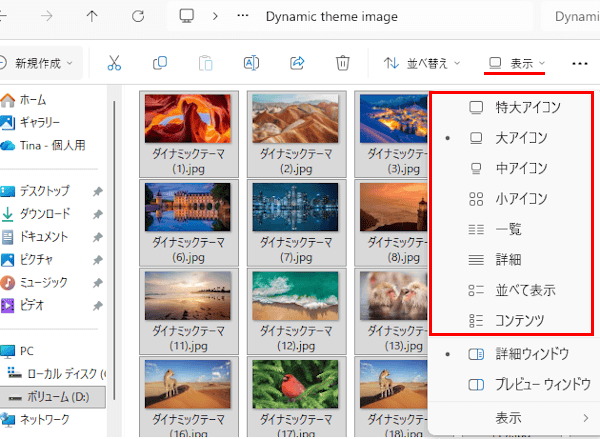The width and height of the screenshot is (600, 439).
Task: Select thumbnail ダイナミックテーマ (12).jpg
Action: (296, 311)
